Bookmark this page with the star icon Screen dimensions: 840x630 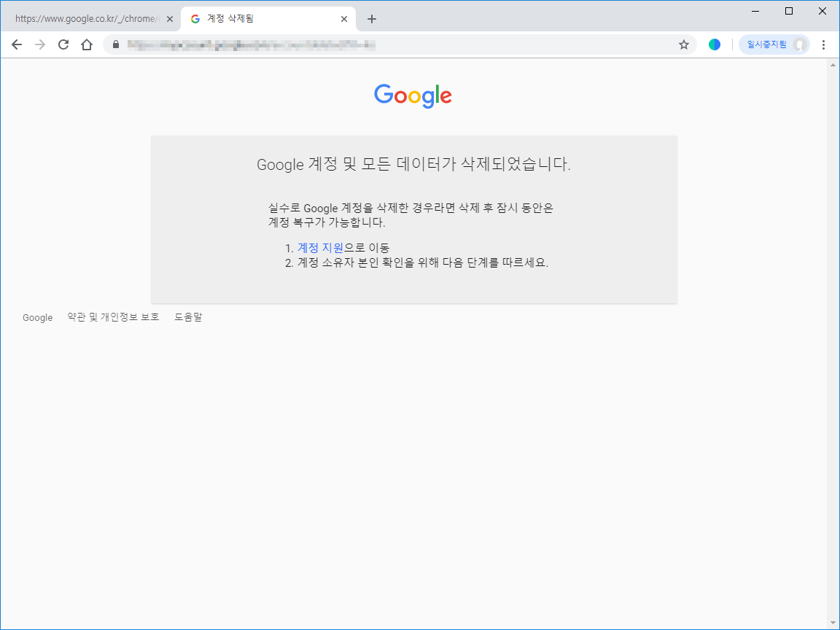tap(683, 44)
